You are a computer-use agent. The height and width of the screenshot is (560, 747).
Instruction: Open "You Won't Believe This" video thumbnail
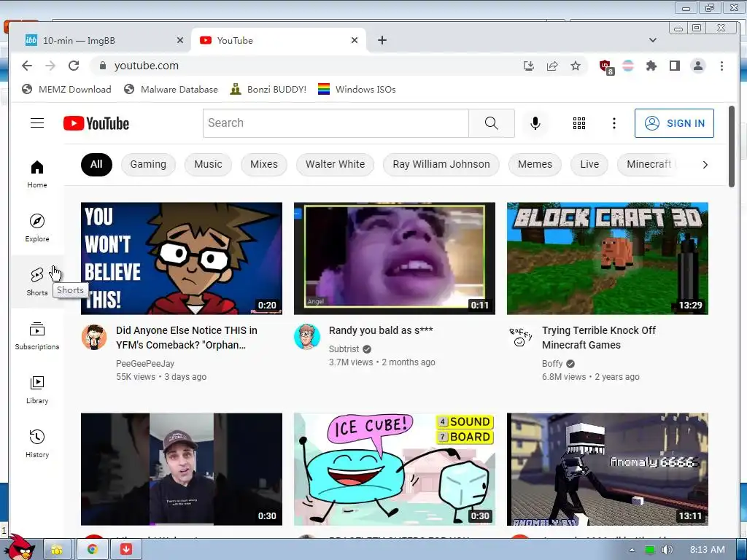tap(182, 259)
